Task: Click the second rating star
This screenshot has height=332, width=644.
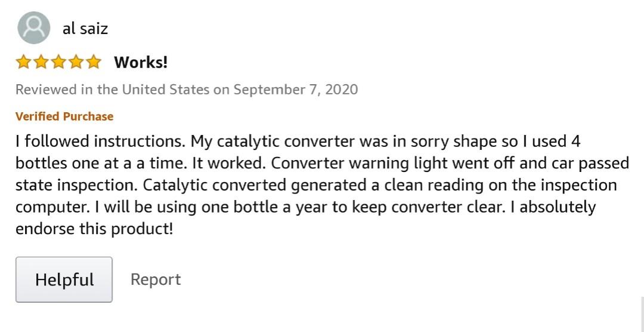Action: [x=41, y=62]
